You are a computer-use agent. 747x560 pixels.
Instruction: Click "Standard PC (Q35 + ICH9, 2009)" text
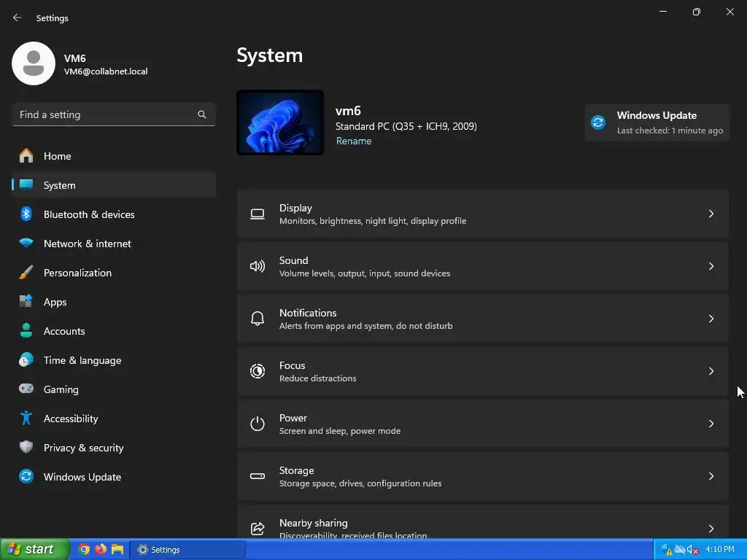coord(406,126)
